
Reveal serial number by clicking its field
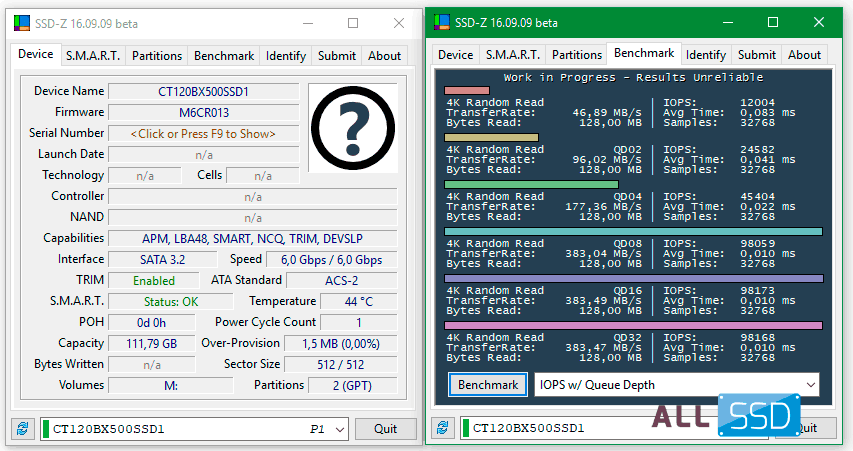(x=203, y=133)
